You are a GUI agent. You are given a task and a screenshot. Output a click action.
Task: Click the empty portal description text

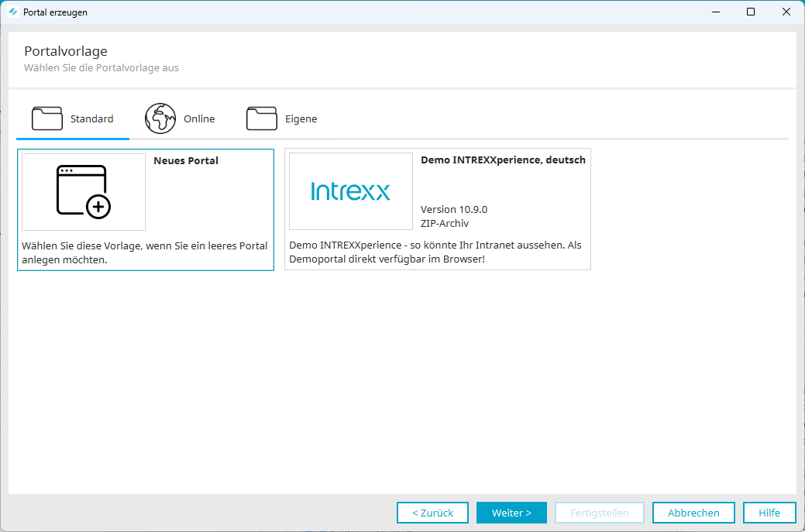click(145, 252)
